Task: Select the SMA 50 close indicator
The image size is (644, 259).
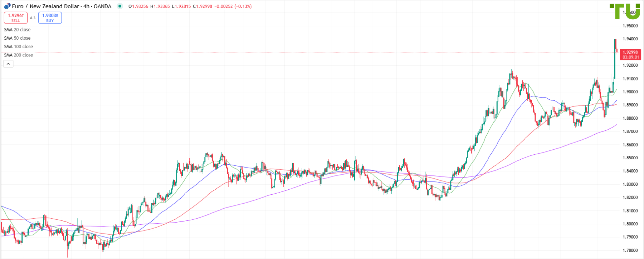Action: (x=17, y=38)
